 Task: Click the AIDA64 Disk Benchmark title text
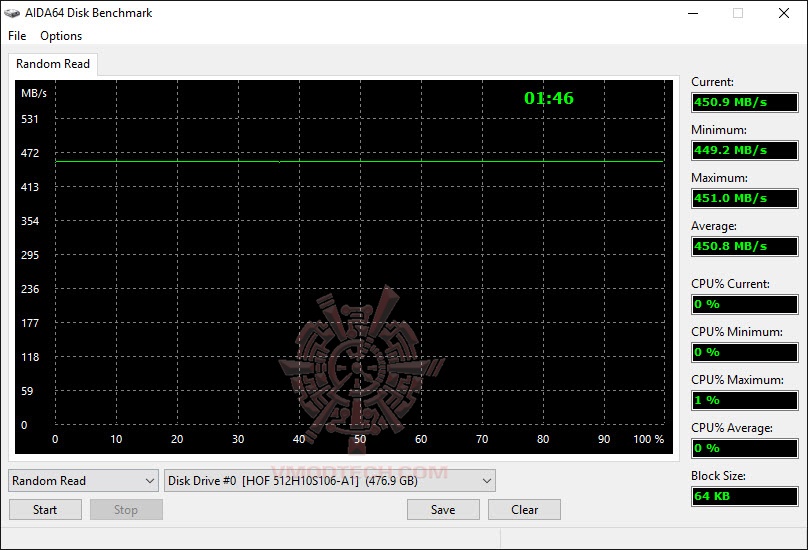(89, 13)
